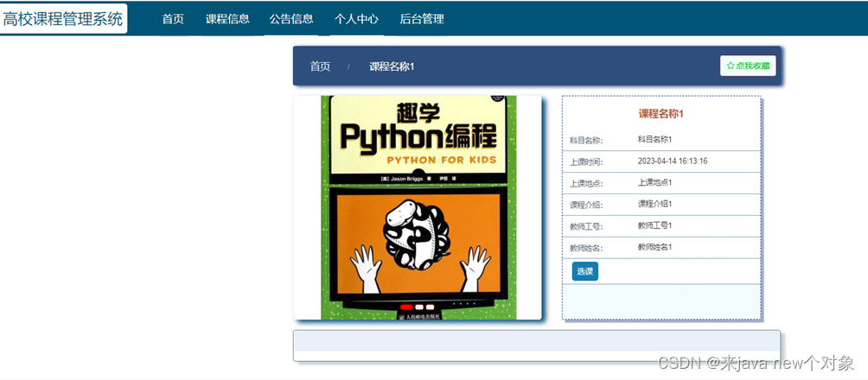The height and width of the screenshot is (380, 868).
Task: Open 课程信息 menu item
Action: pos(227,19)
